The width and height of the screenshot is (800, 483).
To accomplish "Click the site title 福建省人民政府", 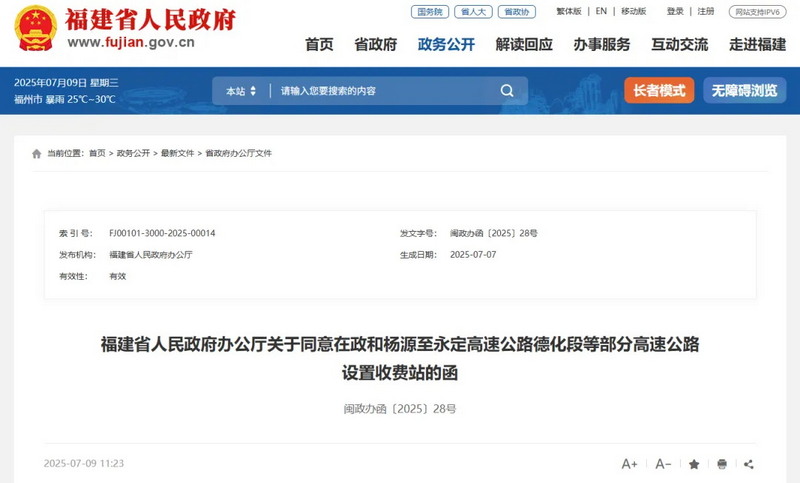I will pos(151,20).
